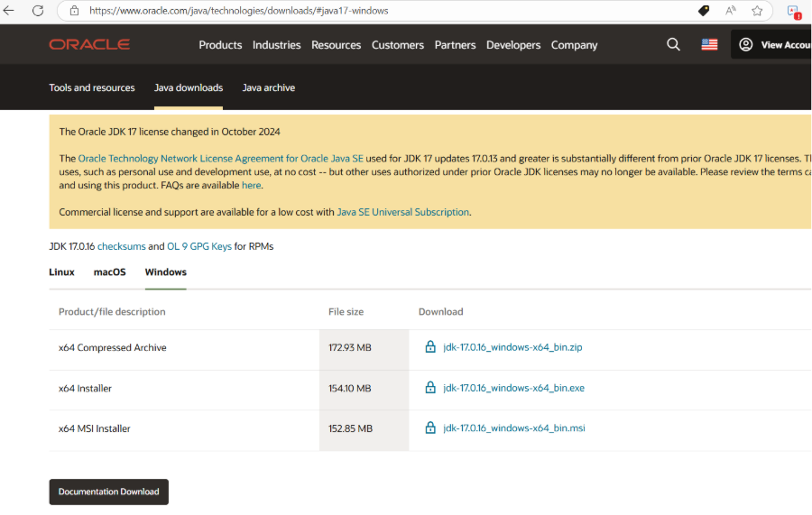Open the Oracle site search
The image size is (812, 515).
[x=673, y=44]
